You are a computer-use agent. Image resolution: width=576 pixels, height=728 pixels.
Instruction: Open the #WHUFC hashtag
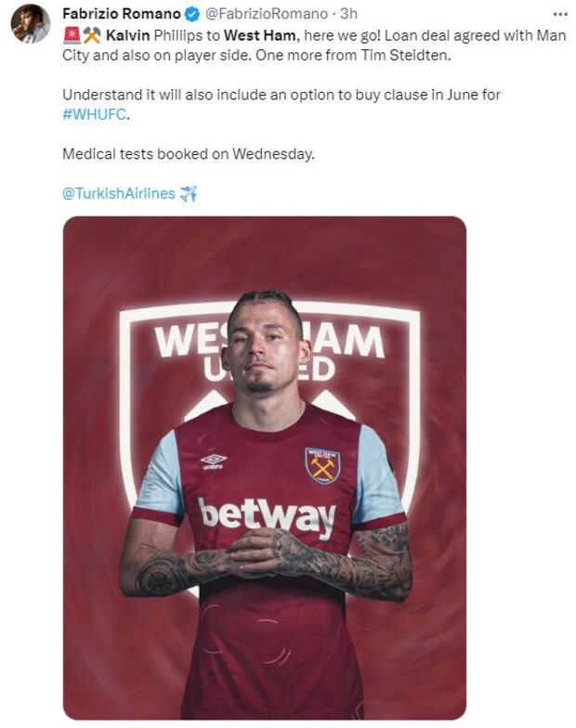pos(94,114)
